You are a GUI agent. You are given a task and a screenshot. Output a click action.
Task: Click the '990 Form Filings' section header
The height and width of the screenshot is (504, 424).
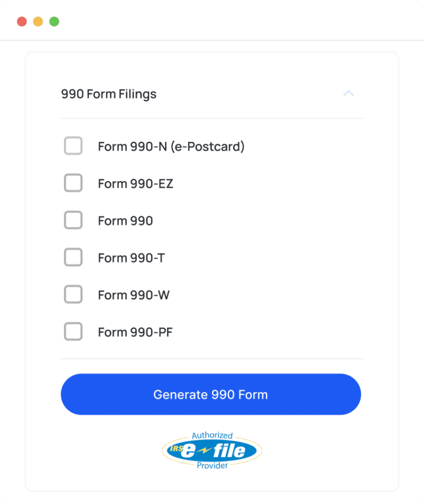tap(109, 94)
